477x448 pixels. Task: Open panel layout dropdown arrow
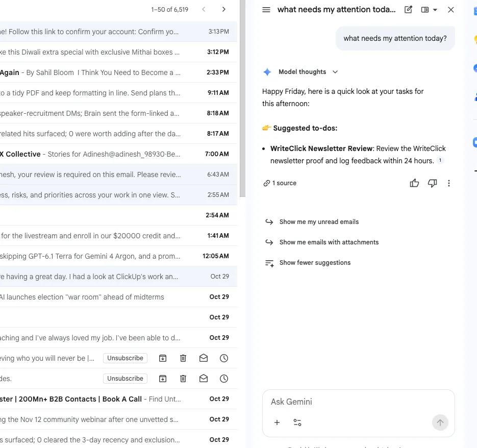pos(435,10)
